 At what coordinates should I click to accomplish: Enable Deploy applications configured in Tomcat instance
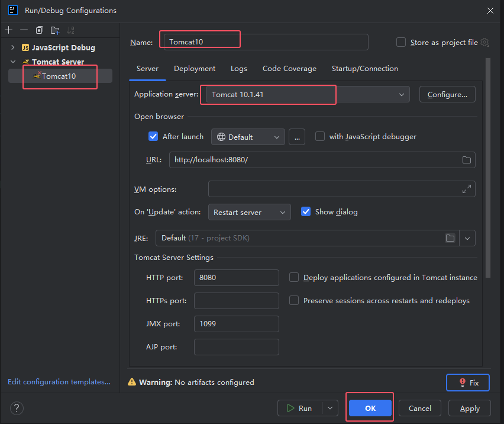294,277
